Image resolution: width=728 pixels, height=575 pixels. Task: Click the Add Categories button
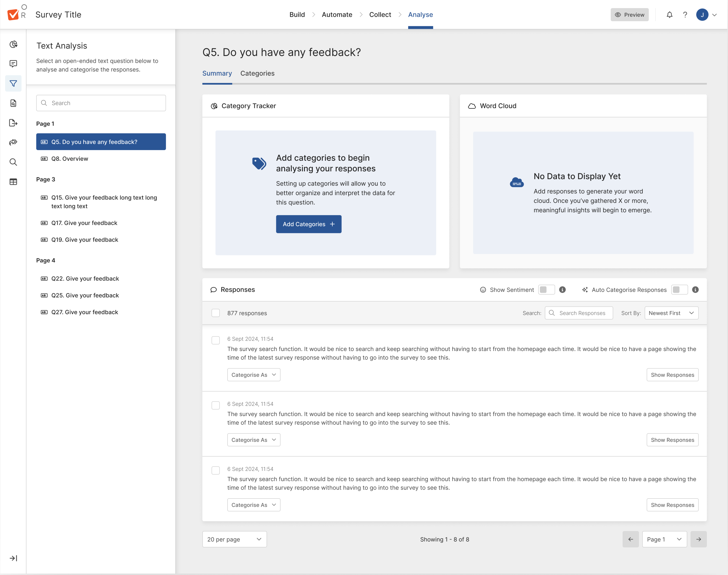309,224
